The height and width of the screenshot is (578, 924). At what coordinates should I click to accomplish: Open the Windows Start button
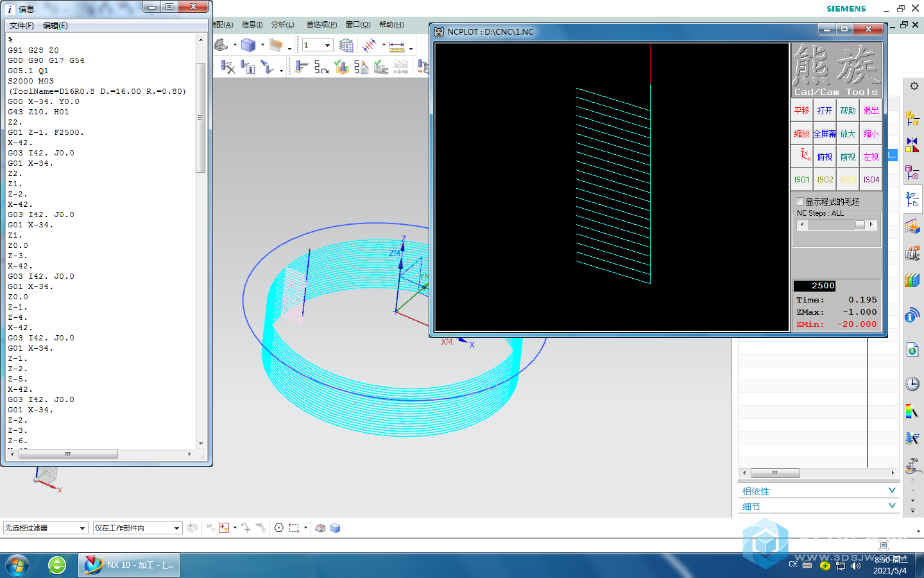tap(18, 565)
